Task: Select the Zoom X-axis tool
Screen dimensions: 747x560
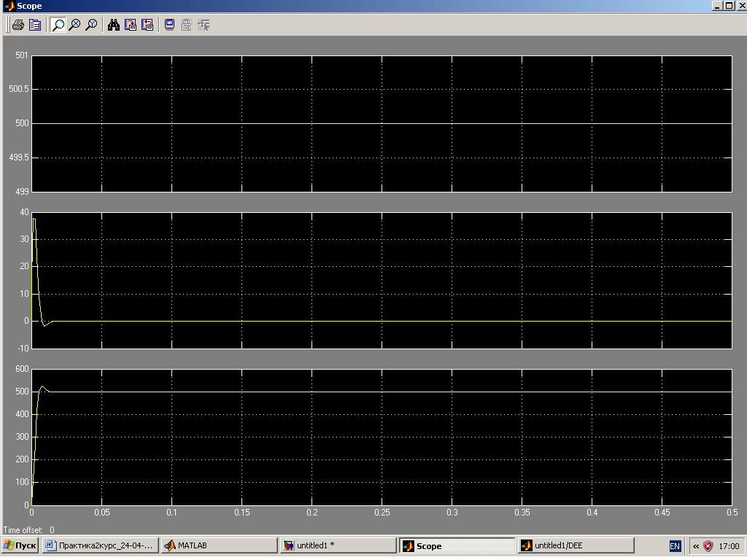Action: click(x=75, y=25)
